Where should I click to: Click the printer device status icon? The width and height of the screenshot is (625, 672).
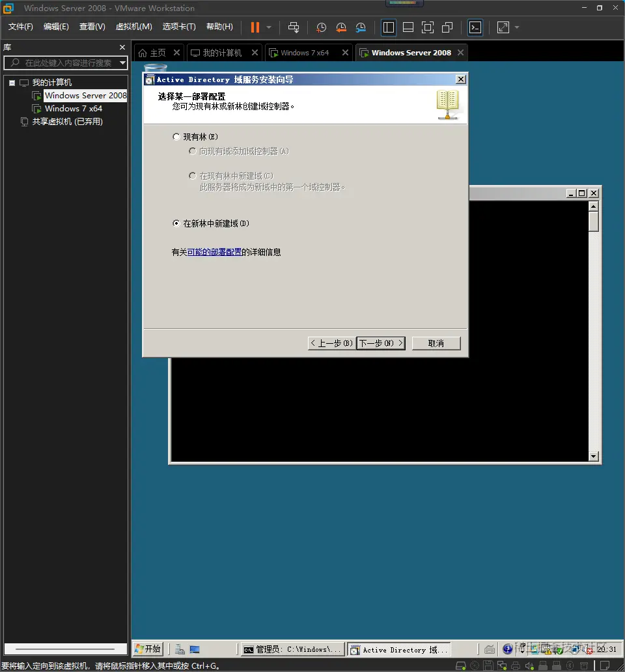(x=516, y=666)
